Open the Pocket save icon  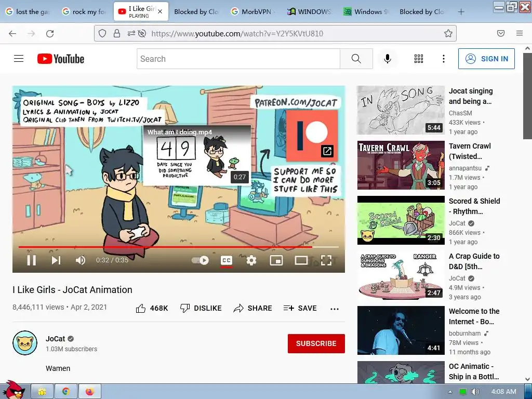pos(501,33)
